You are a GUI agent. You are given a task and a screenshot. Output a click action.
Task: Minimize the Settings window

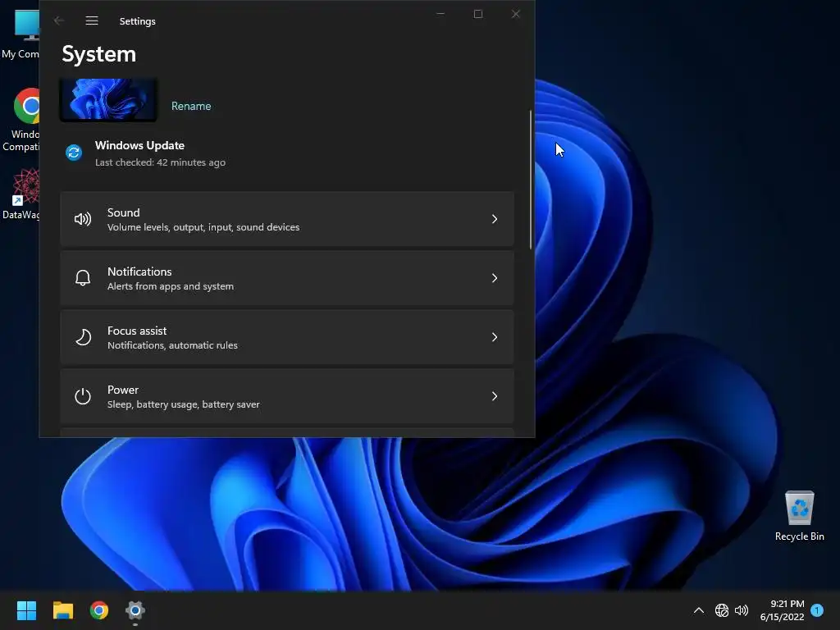(x=441, y=14)
